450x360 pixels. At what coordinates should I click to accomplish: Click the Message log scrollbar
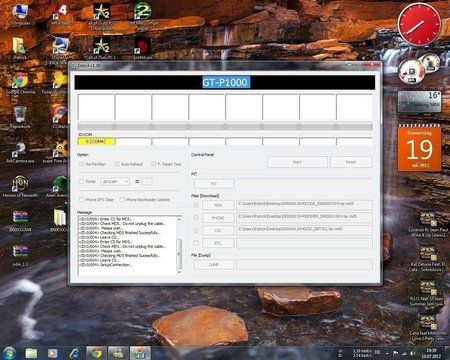pyautogui.click(x=179, y=245)
